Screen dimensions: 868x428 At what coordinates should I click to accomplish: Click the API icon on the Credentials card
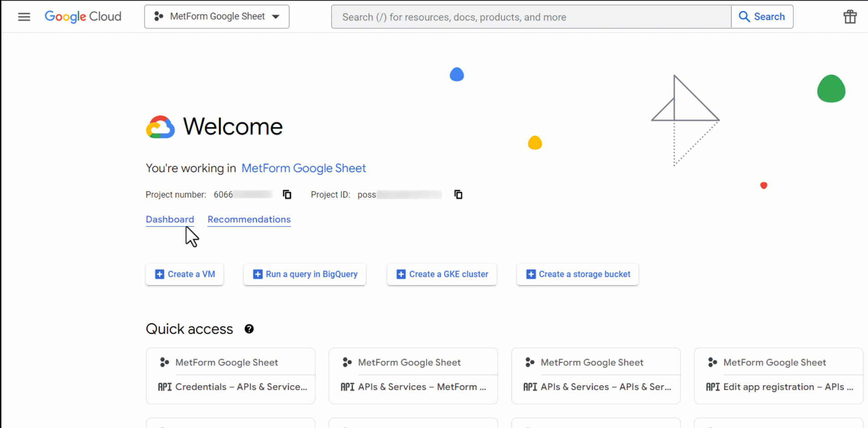point(165,387)
